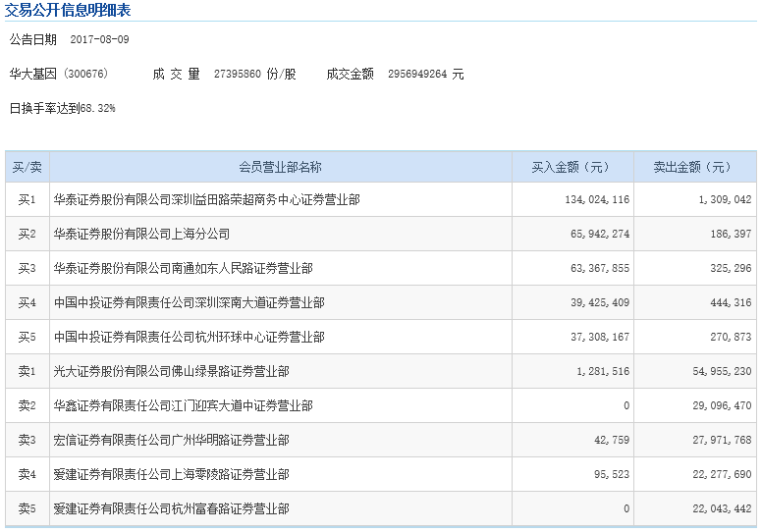Select the 买2 row label
761x532 pixels.
(x=27, y=234)
